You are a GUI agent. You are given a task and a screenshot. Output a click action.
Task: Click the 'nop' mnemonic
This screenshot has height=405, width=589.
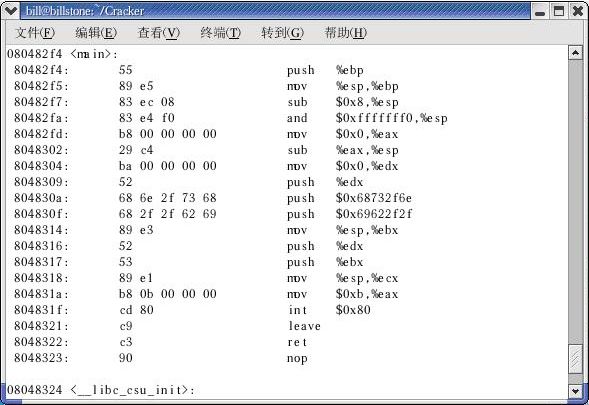pyautogui.click(x=298, y=358)
